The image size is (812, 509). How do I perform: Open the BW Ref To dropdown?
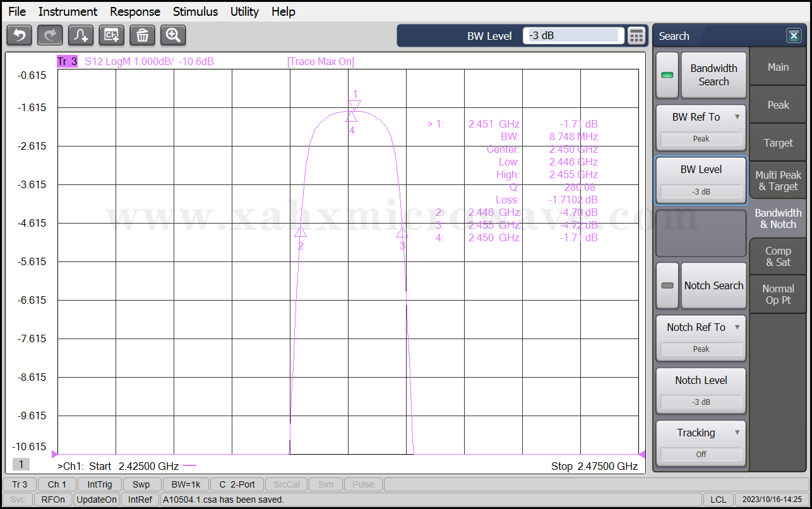click(701, 127)
